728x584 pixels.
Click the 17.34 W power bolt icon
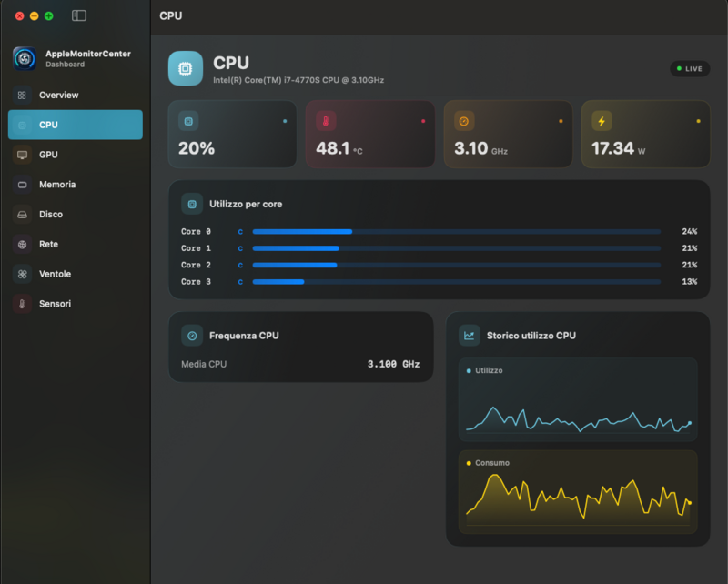coord(602,121)
